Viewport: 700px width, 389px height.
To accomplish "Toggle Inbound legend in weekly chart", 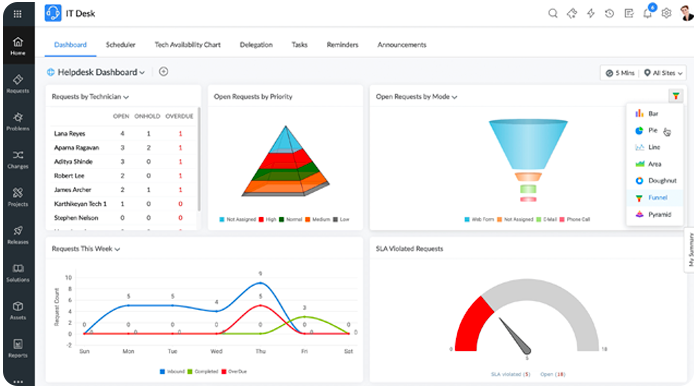I will (172, 372).
